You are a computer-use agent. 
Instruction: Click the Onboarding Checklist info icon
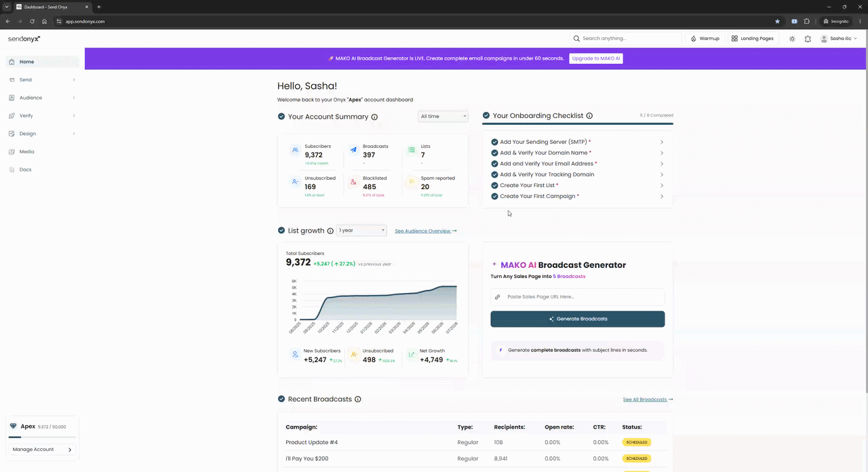[x=589, y=116]
